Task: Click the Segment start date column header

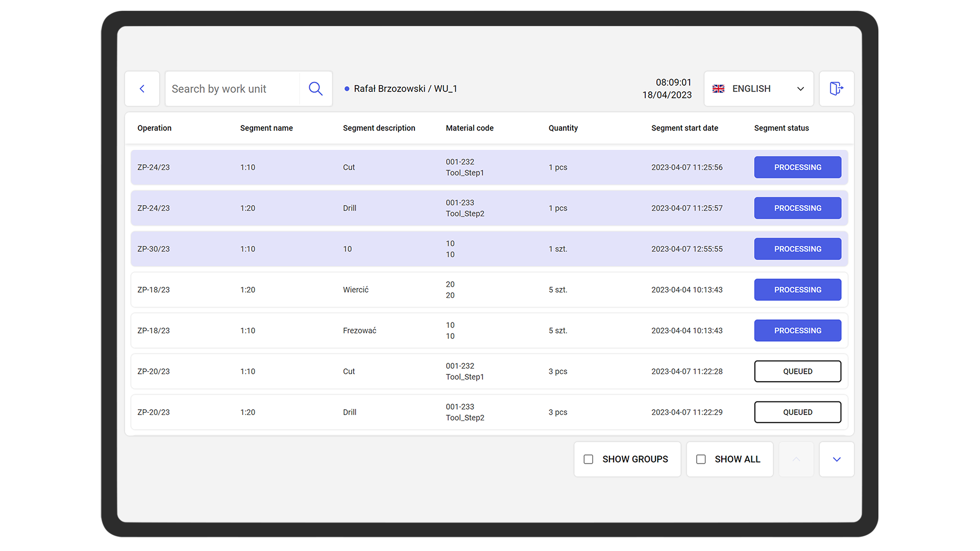Action: 684,128
